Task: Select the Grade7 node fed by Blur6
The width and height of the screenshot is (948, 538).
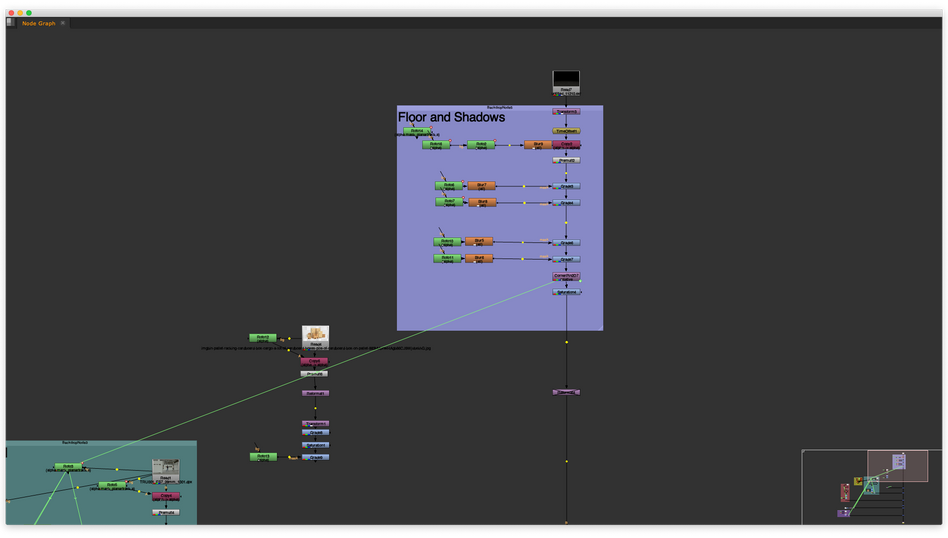Action: [567, 259]
